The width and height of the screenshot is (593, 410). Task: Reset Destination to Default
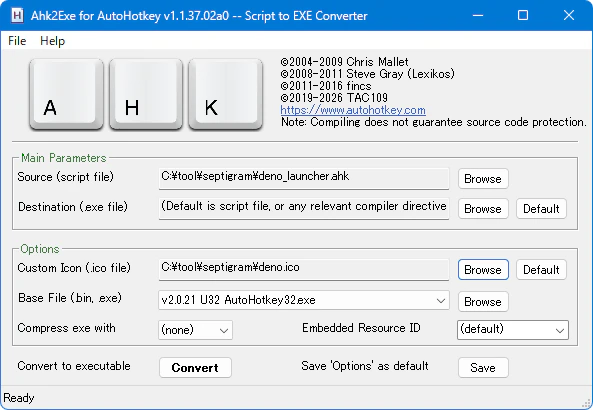coord(541,209)
